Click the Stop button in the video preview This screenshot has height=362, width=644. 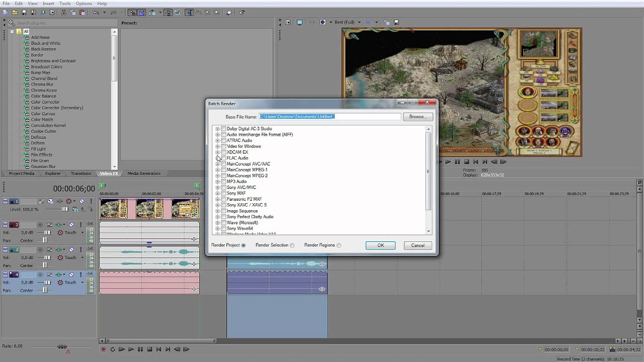tap(466, 162)
